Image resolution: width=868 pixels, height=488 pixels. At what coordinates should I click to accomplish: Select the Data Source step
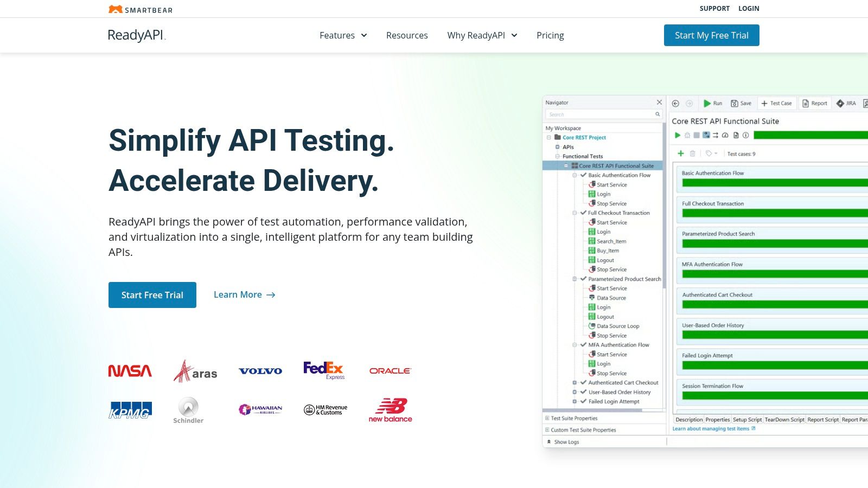point(607,298)
